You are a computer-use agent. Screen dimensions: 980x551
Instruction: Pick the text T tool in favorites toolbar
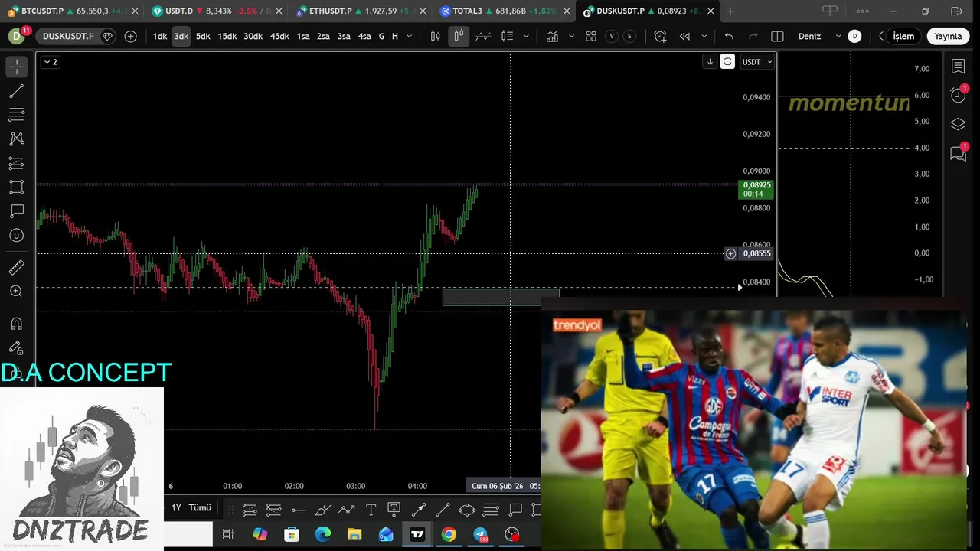point(371,510)
